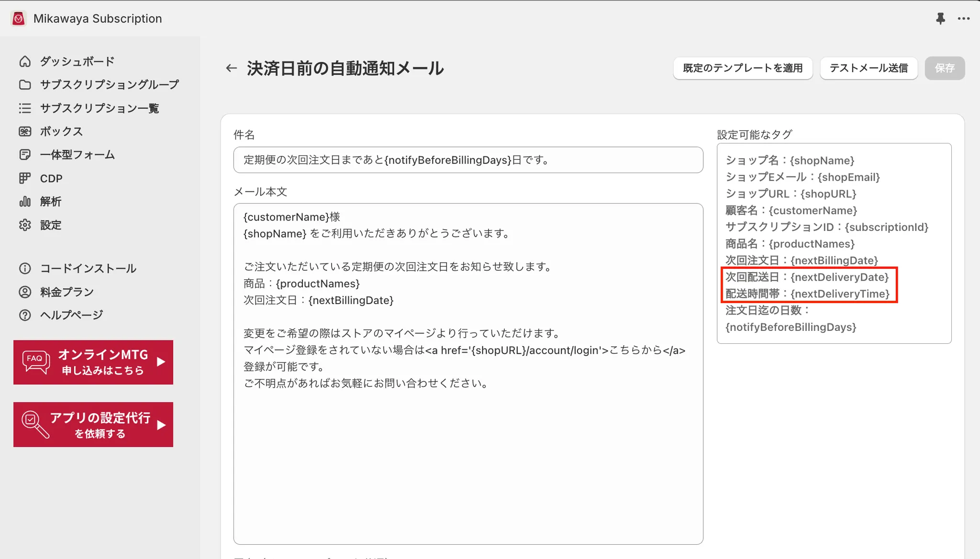
Task: Click the 件名 subject input field
Action: point(468,160)
